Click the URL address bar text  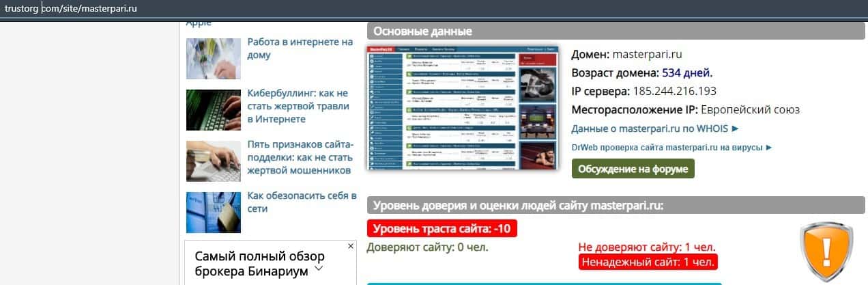pyautogui.click(x=71, y=8)
